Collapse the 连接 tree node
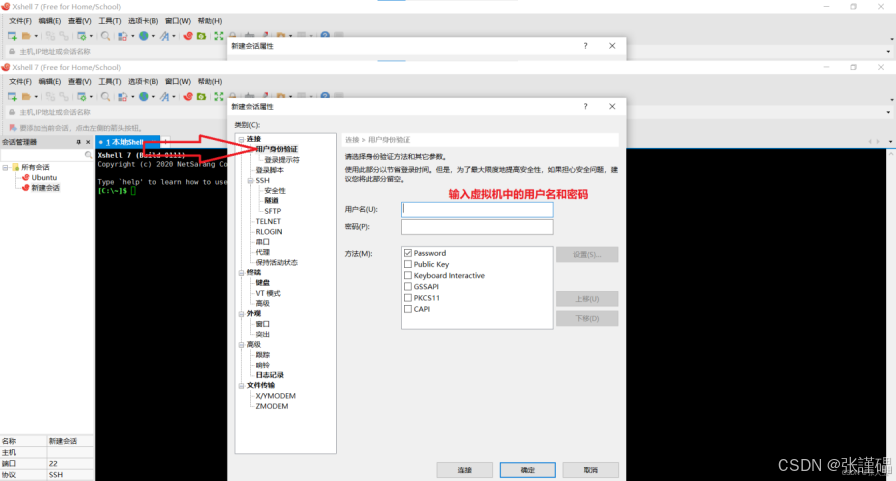 242,139
